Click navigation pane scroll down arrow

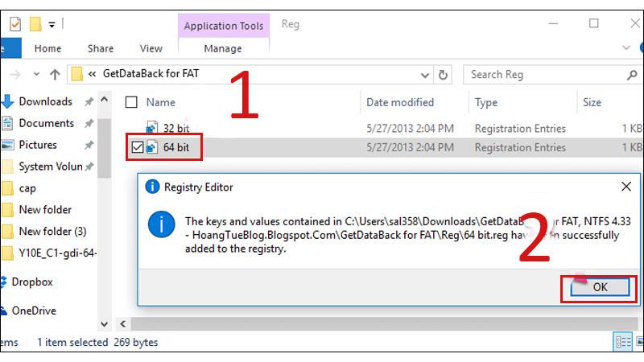tap(105, 324)
